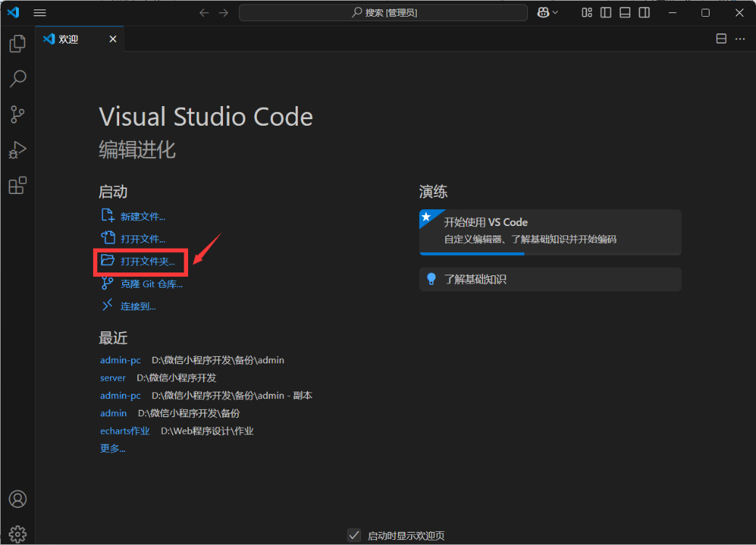
Task: Click the Copilot icon in title bar
Action: click(543, 12)
